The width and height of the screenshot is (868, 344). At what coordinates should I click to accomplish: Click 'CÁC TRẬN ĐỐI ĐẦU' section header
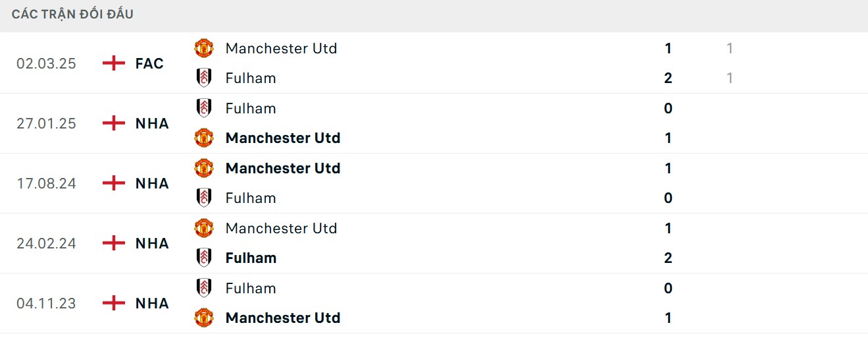click(x=72, y=14)
